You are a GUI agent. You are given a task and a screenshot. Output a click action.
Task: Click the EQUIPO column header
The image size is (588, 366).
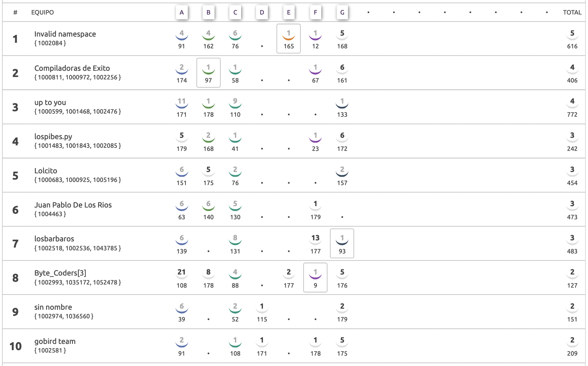point(42,12)
